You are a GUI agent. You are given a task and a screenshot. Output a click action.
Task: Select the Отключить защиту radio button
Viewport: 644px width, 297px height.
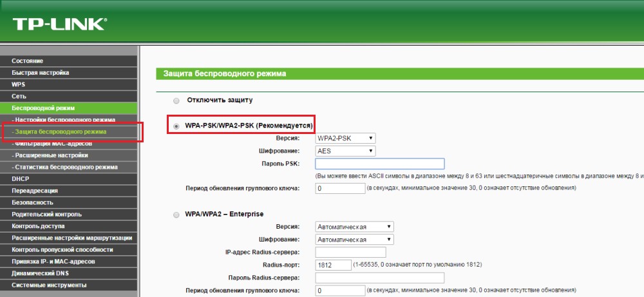coord(176,101)
